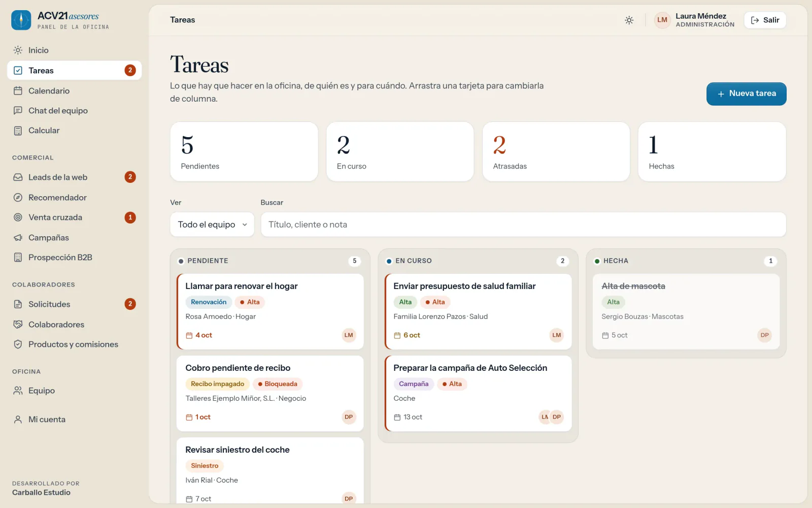Image resolution: width=812 pixels, height=508 pixels.
Task: Click the Colaboradores handshake icon
Action: tap(18, 325)
